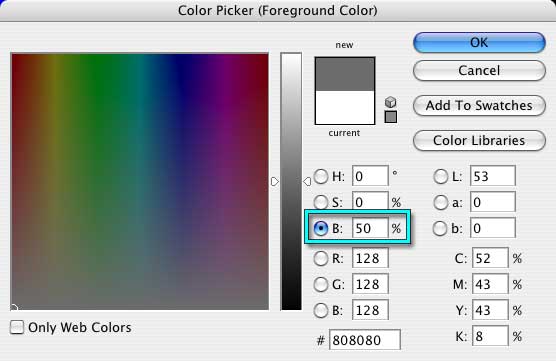Screen dimensions: 556x361
Task: Click the new color preview swatch
Action: click(345, 74)
